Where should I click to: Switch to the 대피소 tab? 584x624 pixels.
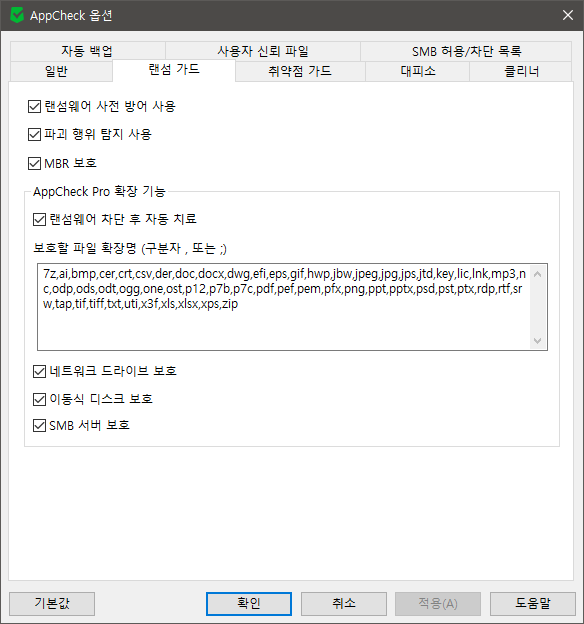[418, 72]
